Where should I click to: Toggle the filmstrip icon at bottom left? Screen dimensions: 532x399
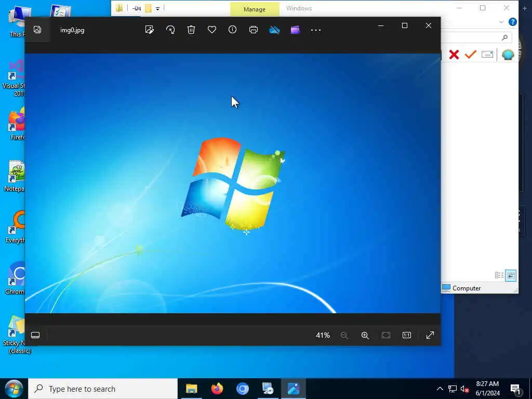pos(35,335)
